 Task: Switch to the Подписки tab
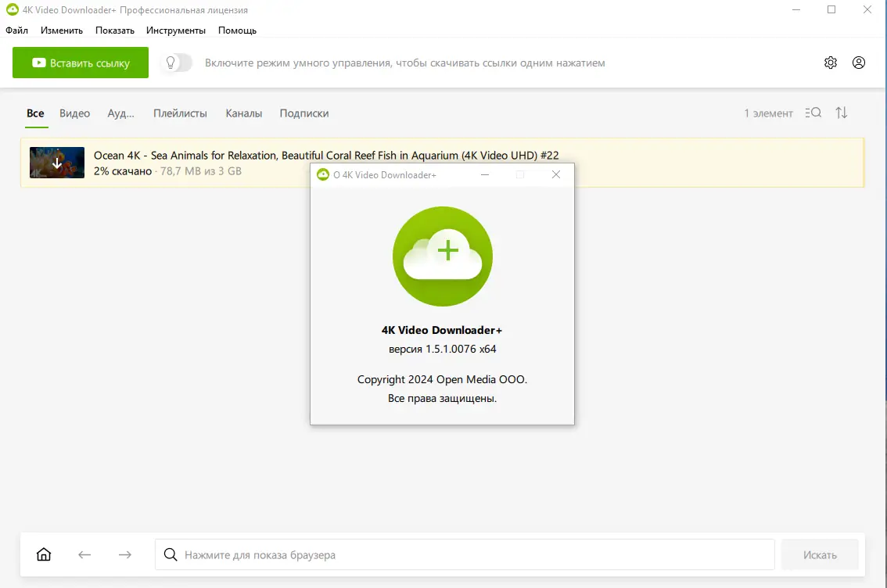pos(304,113)
